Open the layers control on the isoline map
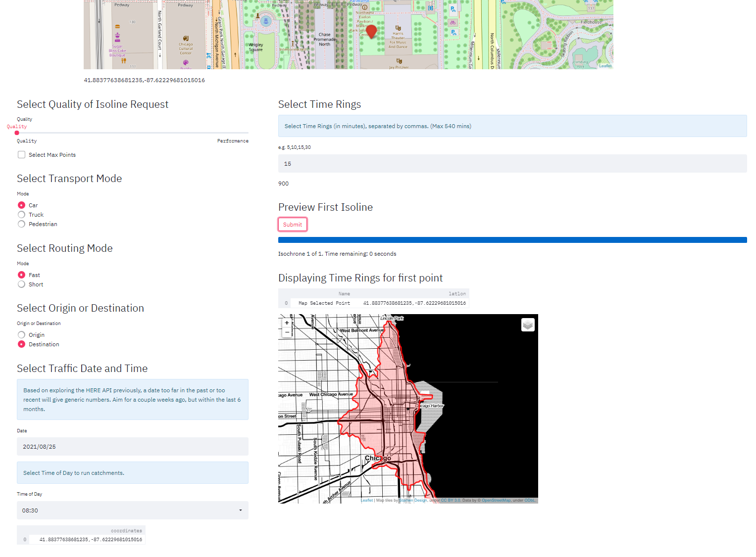This screenshot has width=756, height=557. coord(528,325)
